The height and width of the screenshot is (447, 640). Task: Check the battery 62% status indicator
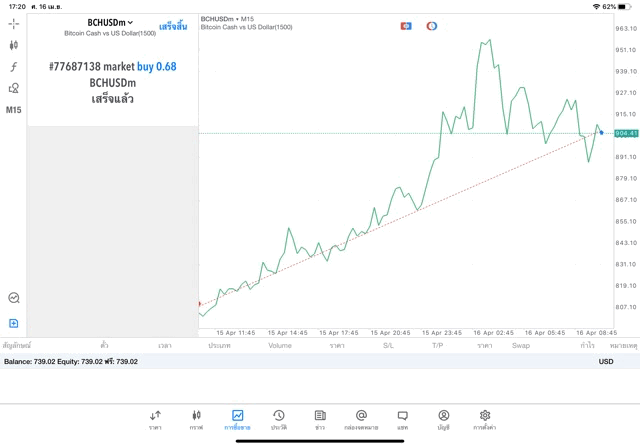[617, 7]
